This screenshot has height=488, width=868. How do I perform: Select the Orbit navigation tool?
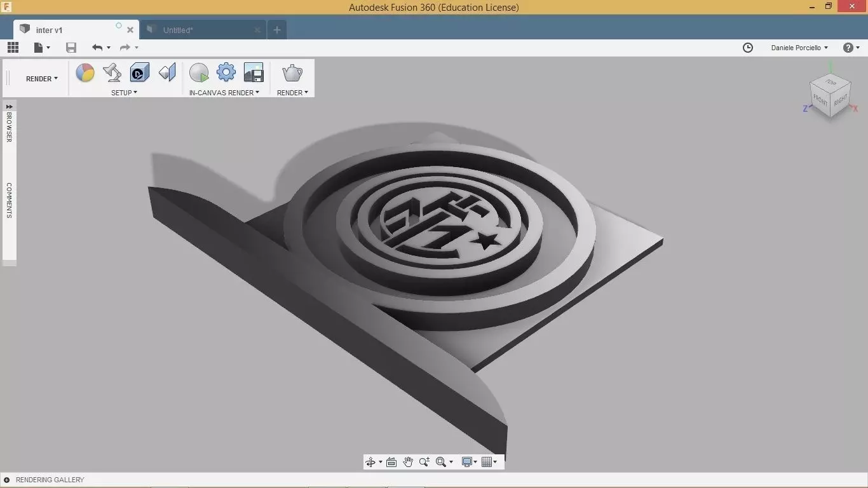(370, 462)
